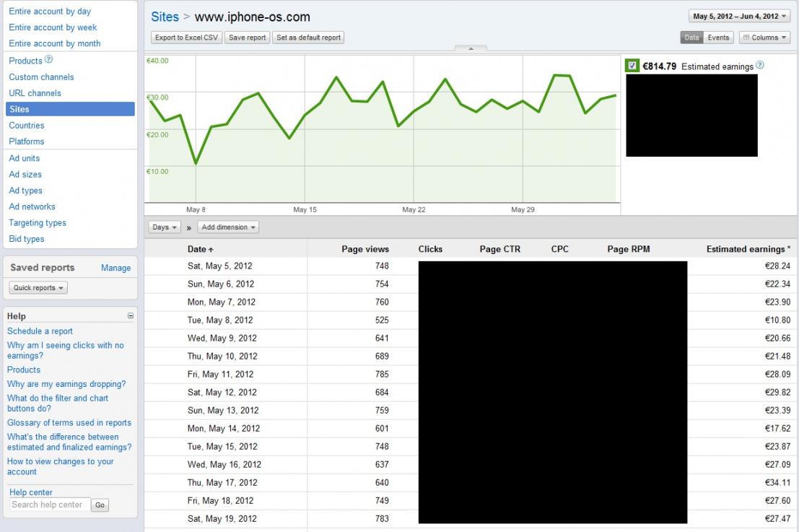Sort by the Page RPM column header
The width and height of the screenshot is (799, 532).
628,249
